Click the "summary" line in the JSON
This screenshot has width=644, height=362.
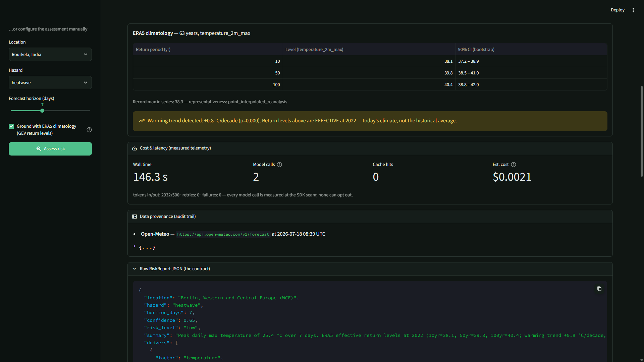(x=375, y=336)
